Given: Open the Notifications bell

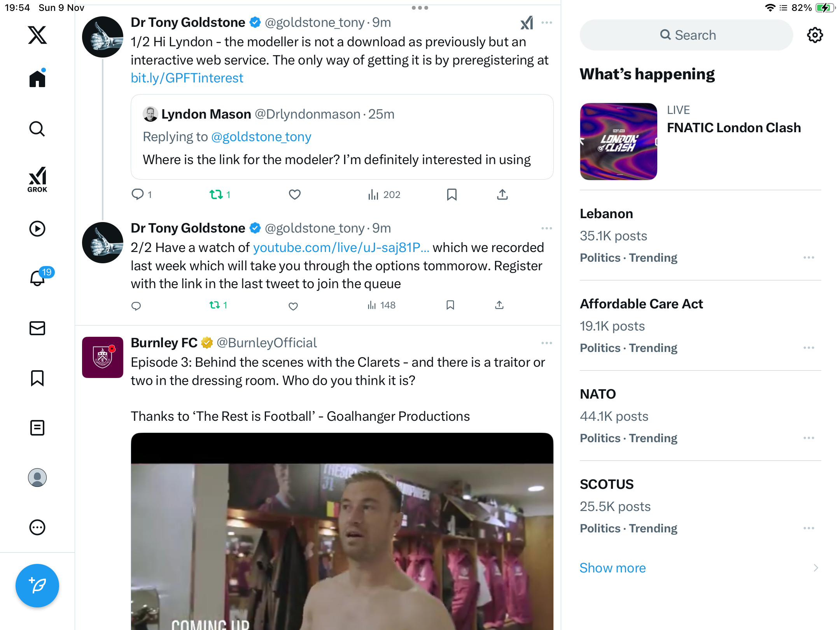Looking at the screenshot, I should tap(37, 278).
